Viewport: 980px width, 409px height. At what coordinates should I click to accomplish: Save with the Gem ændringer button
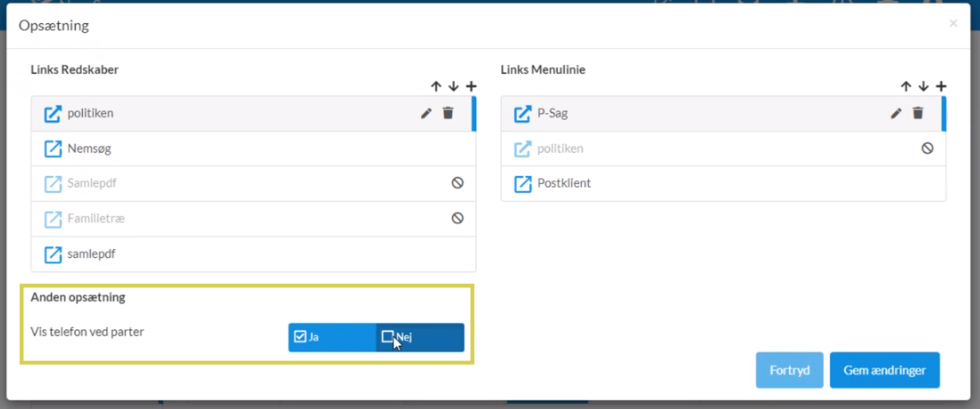[x=884, y=370]
